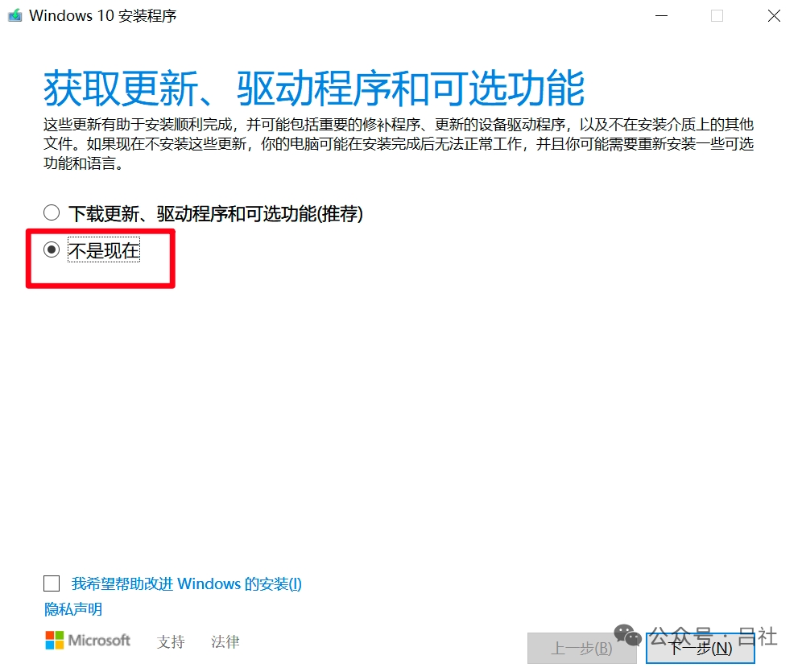This screenshot has width=802, height=672.
Task: Minimize the Windows 10 setup window
Action: click(x=661, y=16)
